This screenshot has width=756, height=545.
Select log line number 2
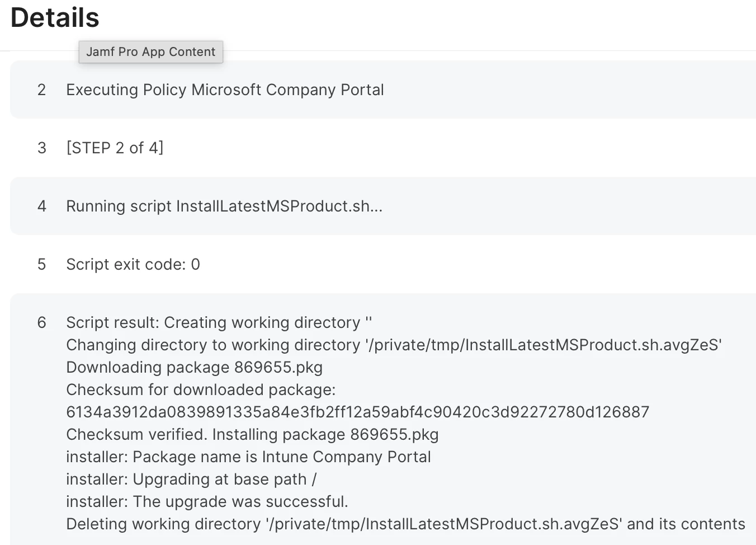[41, 90]
